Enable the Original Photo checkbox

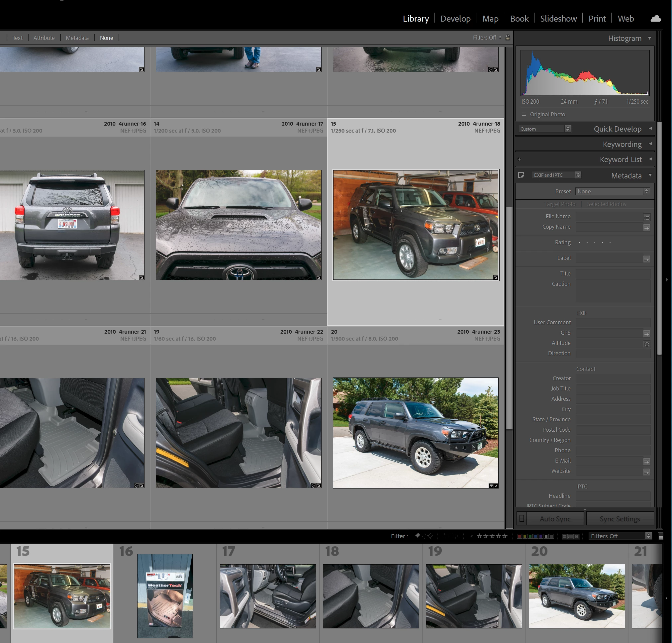click(524, 114)
